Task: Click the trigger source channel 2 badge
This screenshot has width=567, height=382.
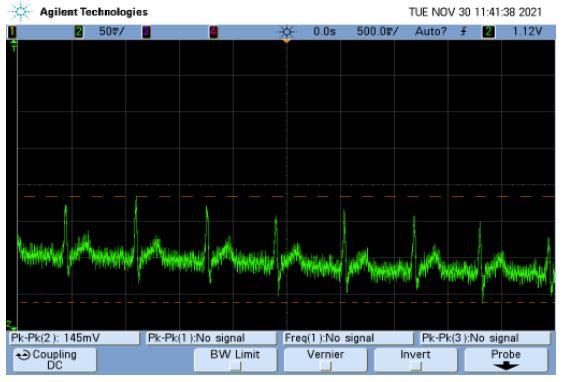Action: 488,32
